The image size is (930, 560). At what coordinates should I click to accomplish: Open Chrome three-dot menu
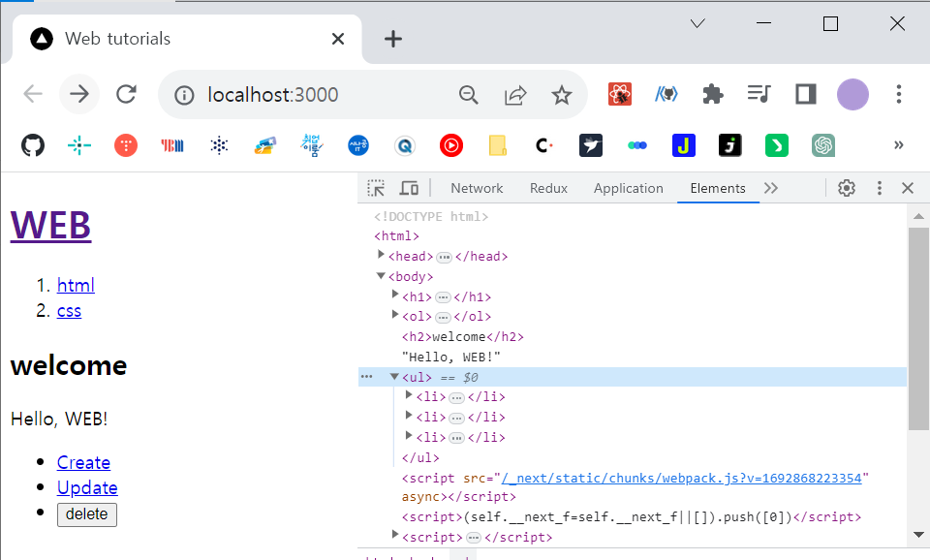click(x=899, y=94)
